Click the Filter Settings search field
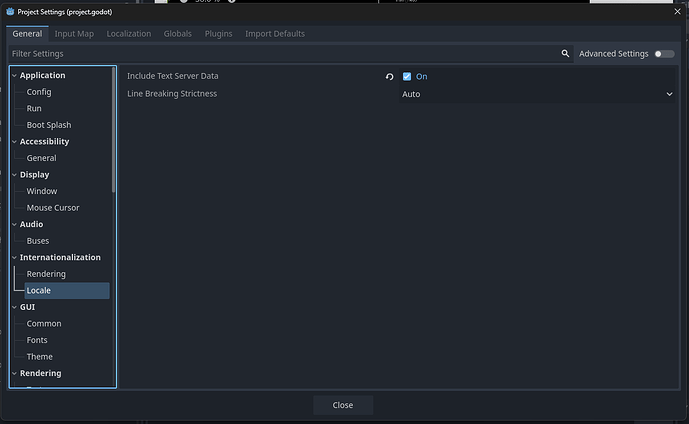Viewport: 689px width, 424px height. click(x=280, y=54)
